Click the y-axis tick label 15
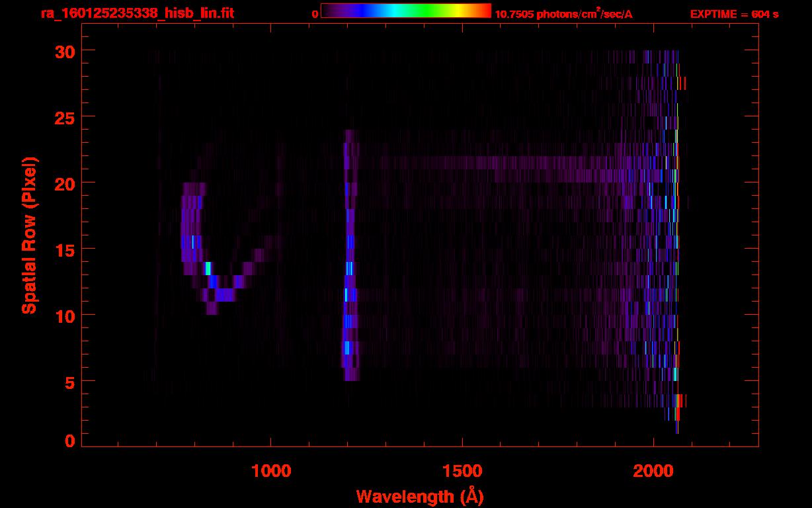812x508 pixels. (x=65, y=249)
